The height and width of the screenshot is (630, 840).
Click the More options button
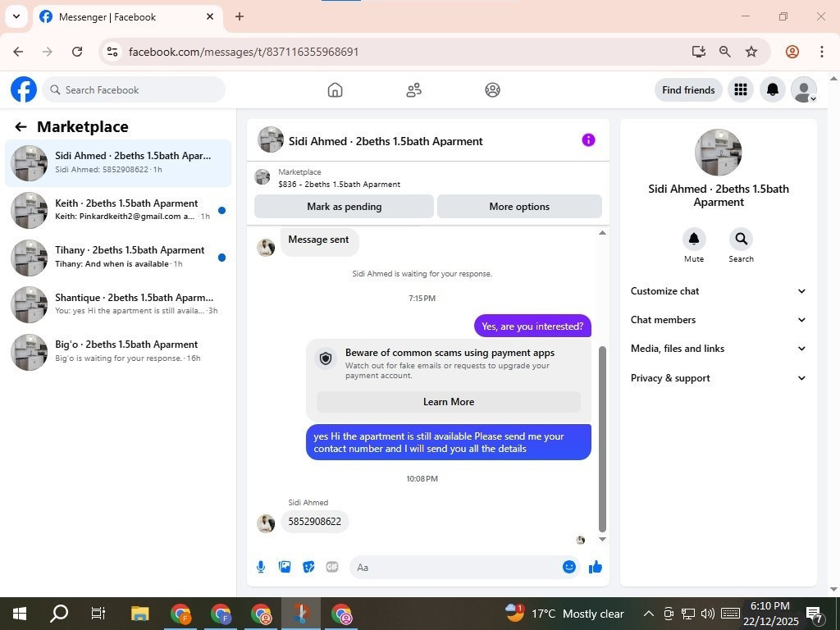[x=519, y=207]
